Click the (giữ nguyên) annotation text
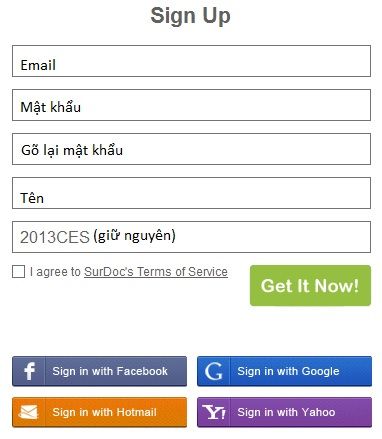The width and height of the screenshot is (382, 439). point(134,236)
